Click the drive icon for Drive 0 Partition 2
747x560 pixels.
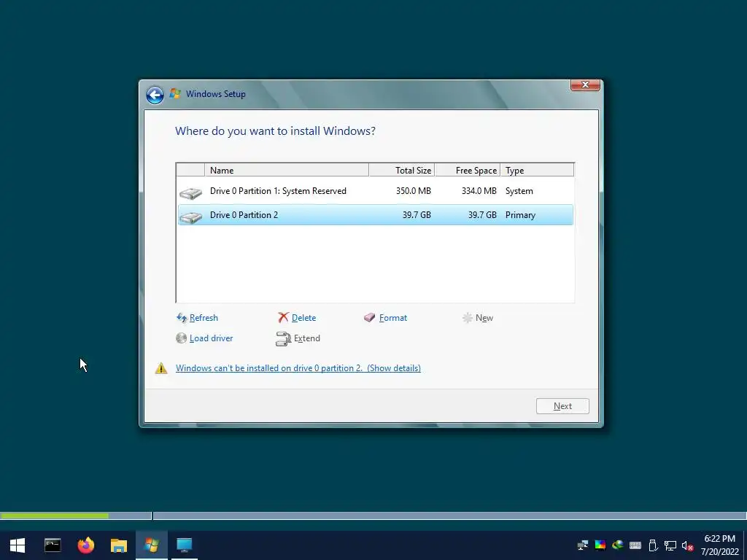(x=190, y=217)
